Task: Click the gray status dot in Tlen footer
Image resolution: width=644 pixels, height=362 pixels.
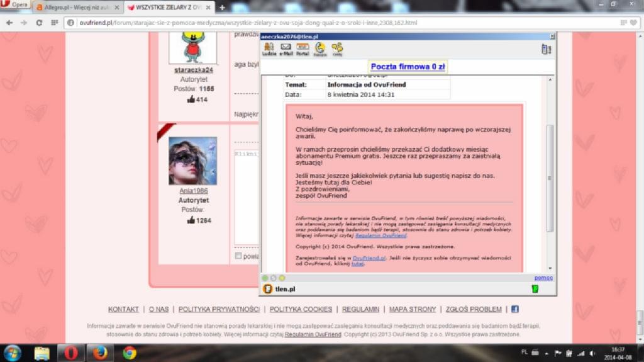Action: coord(274,278)
